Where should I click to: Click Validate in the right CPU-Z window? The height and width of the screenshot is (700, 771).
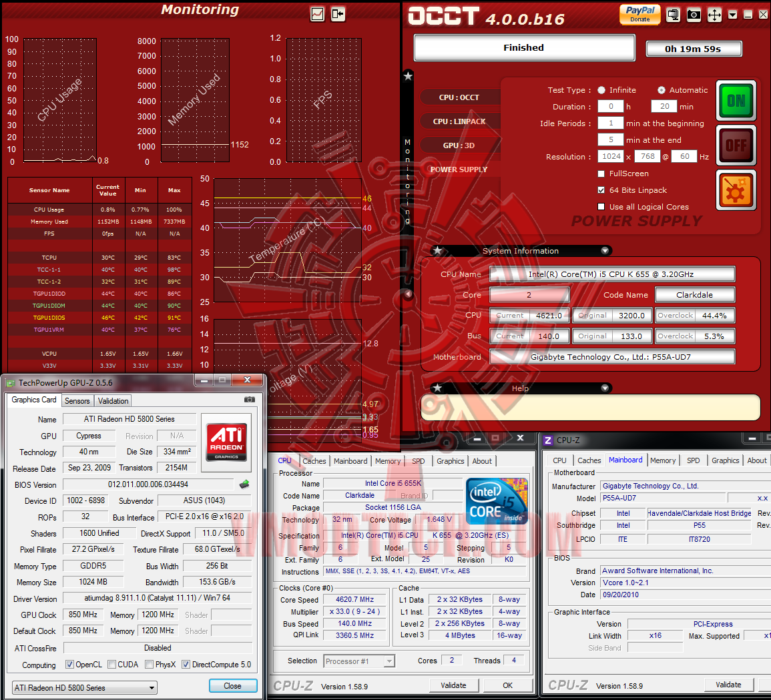click(728, 685)
